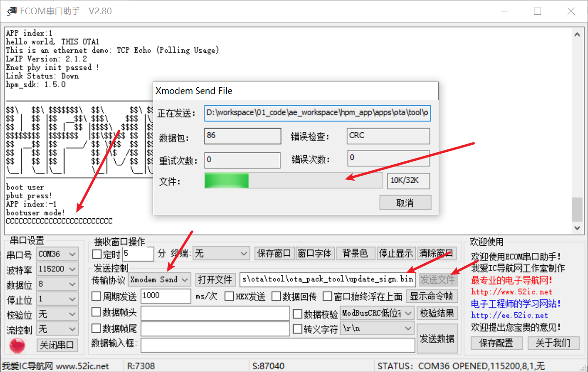Click the 停止显示 button
588x372 pixels.
click(x=396, y=253)
